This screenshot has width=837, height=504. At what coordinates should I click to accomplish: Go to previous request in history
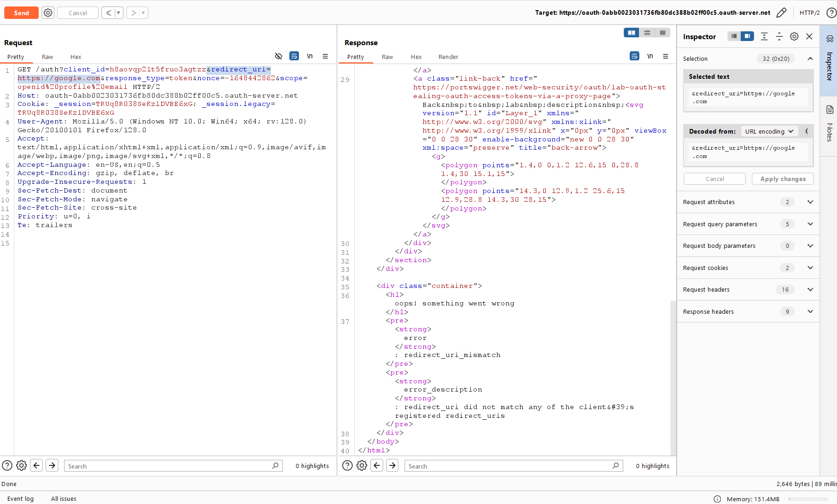(108, 13)
